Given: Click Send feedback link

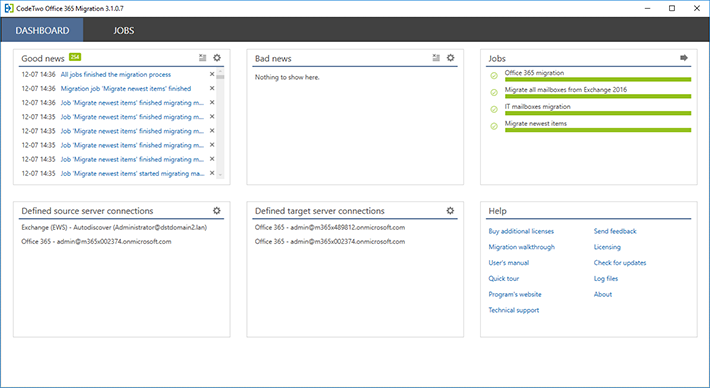Looking at the screenshot, I should click(615, 231).
